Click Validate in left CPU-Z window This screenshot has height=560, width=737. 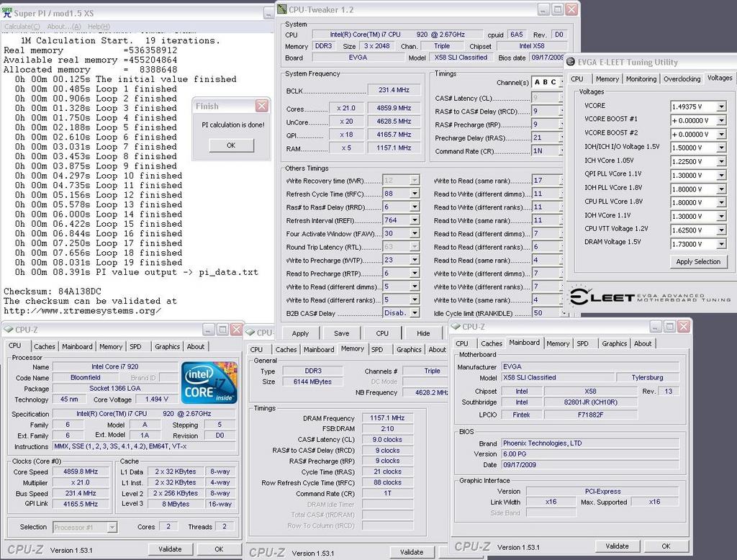[x=170, y=548]
